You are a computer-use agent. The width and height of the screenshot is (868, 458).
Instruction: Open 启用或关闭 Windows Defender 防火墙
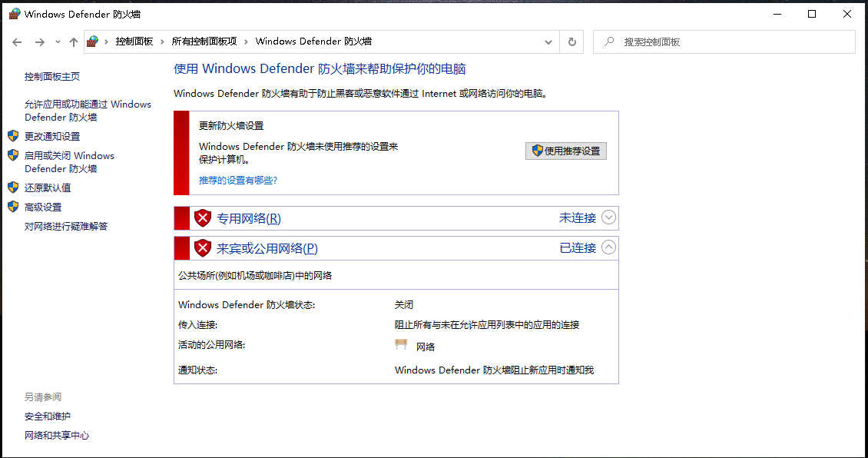[69, 162]
